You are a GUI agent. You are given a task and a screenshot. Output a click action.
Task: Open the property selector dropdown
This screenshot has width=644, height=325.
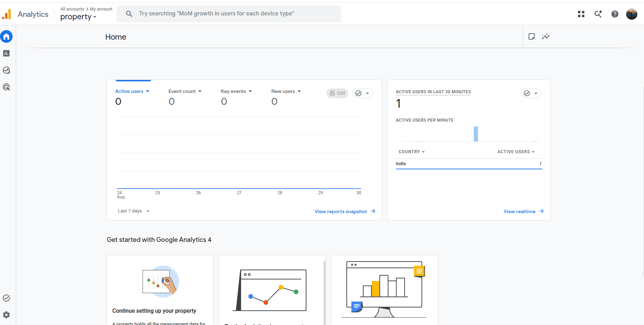click(x=78, y=16)
